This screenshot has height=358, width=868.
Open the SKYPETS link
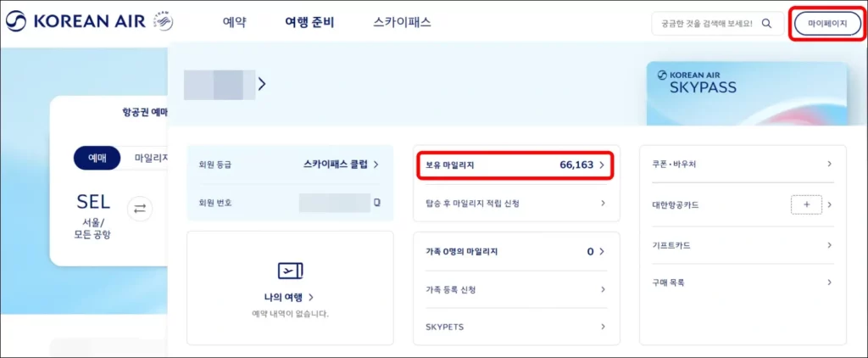point(516,327)
